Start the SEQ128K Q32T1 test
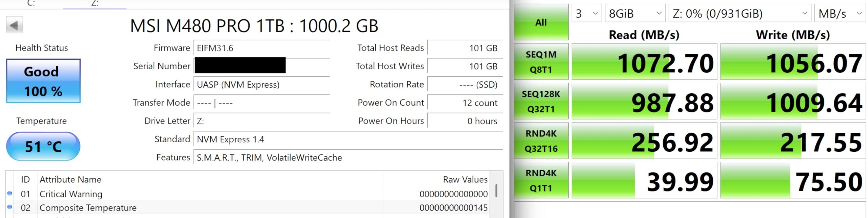The height and width of the screenshot is (218, 868). (541, 101)
